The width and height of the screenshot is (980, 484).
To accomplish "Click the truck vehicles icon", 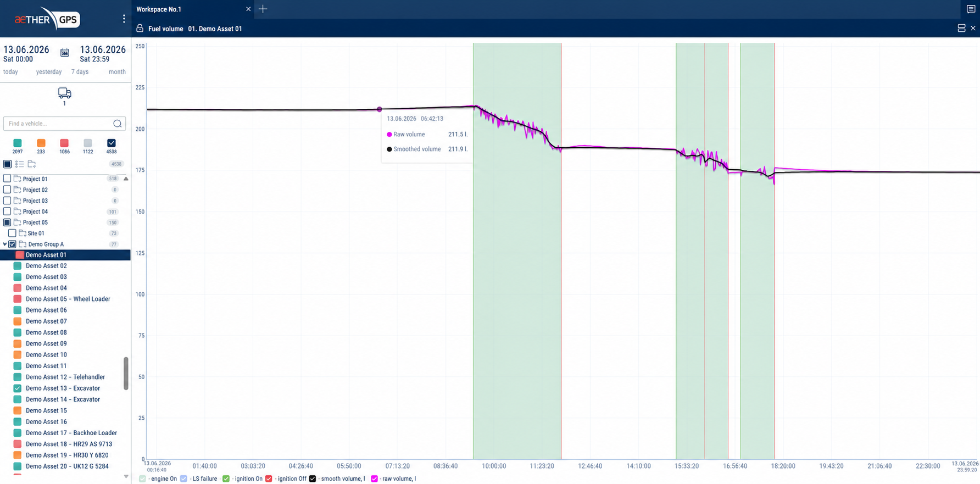I will pyautogui.click(x=64, y=93).
